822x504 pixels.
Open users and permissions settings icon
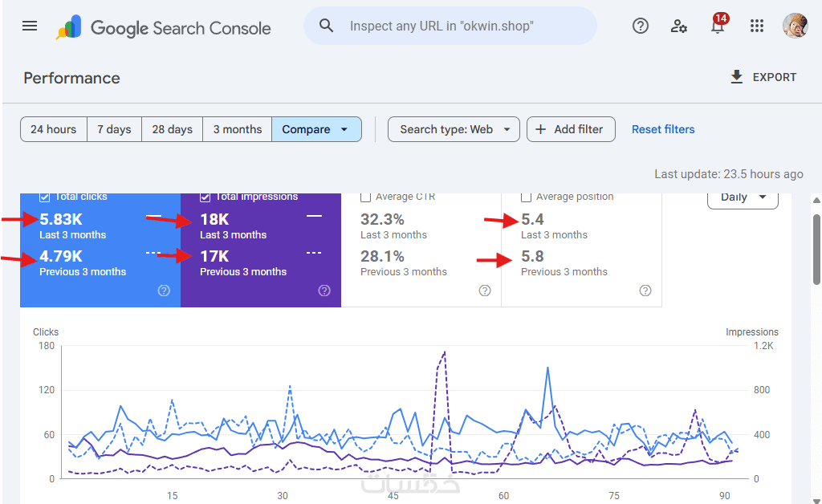[x=679, y=26]
